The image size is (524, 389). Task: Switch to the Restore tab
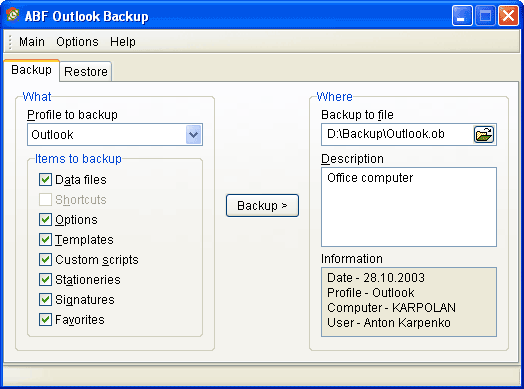pyautogui.click(x=86, y=72)
